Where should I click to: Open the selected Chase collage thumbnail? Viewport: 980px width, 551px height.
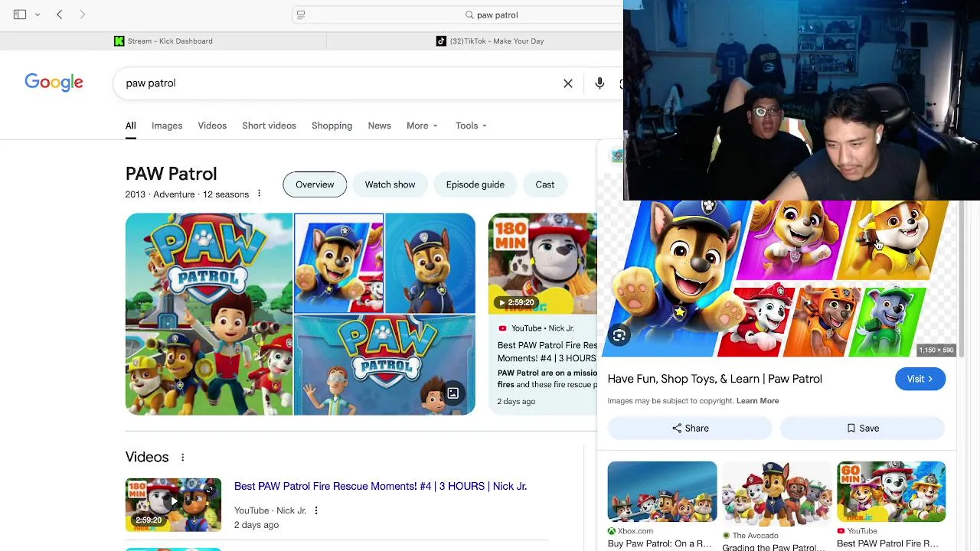click(x=338, y=263)
